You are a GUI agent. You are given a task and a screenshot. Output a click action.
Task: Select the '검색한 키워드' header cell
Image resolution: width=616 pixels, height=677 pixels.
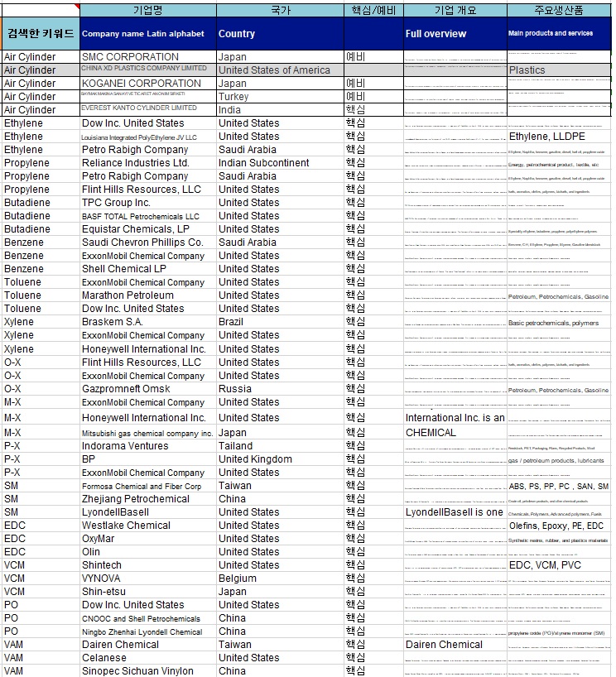tap(41, 34)
